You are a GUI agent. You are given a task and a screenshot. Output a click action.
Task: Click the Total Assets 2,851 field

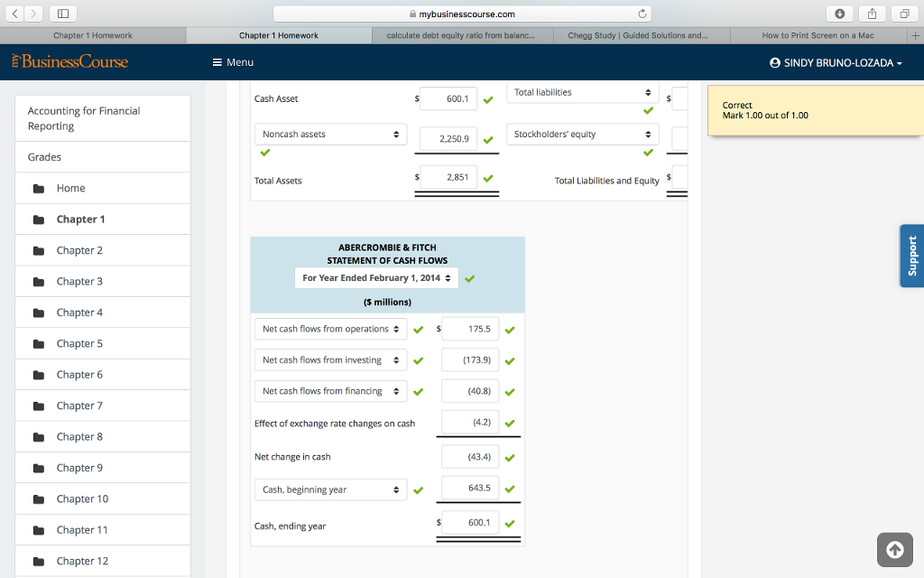448,178
